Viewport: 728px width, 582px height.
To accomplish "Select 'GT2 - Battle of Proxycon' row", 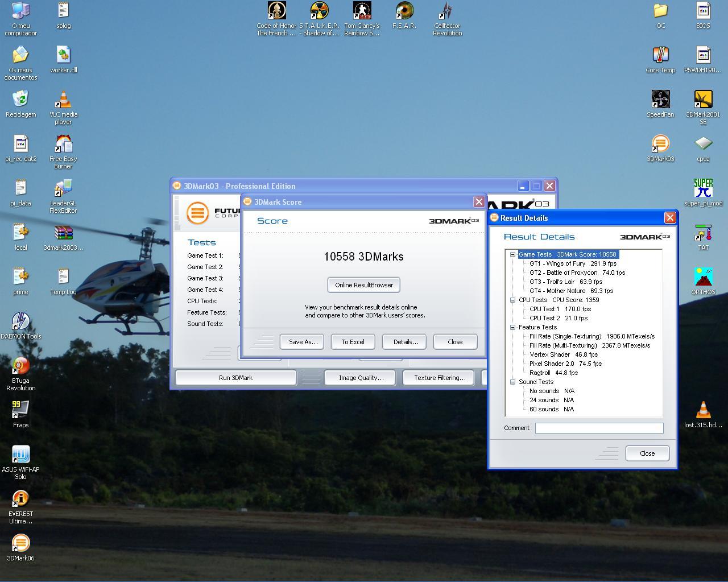I will pyautogui.click(x=577, y=273).
